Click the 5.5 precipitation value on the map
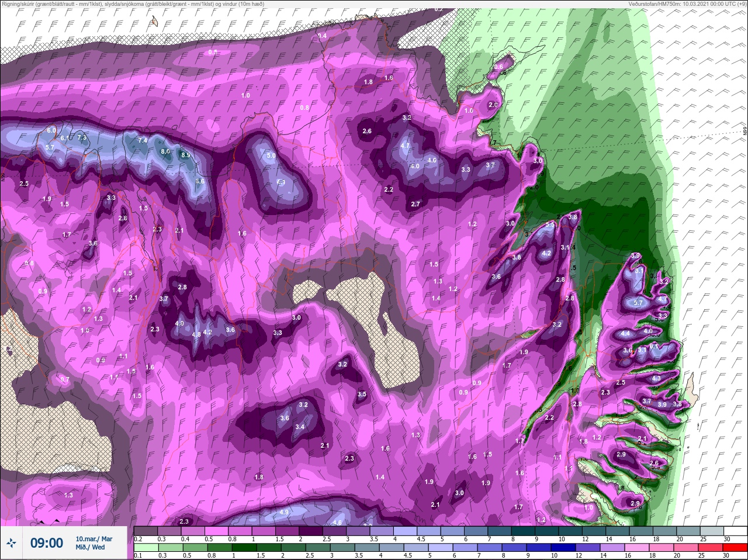The image size is (748, 560). [x=550, y=224]
